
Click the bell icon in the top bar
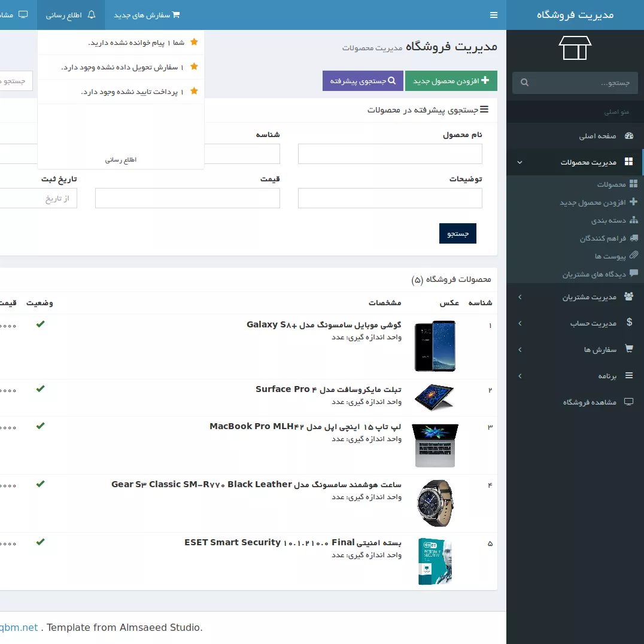pos(92,15)
